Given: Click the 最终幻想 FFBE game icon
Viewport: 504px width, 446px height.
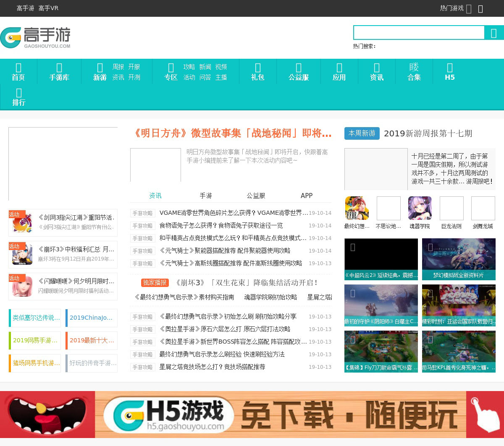Looking at the screenshot, I should point(357,209).
